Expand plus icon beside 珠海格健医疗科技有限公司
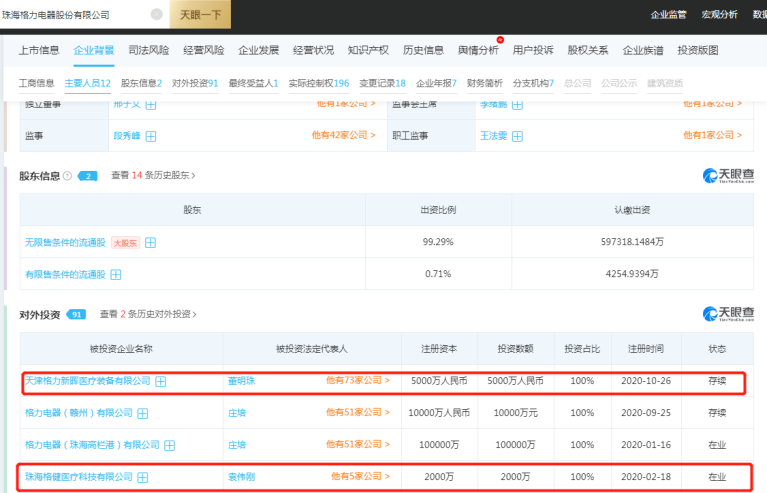 (x=142, y=477)
